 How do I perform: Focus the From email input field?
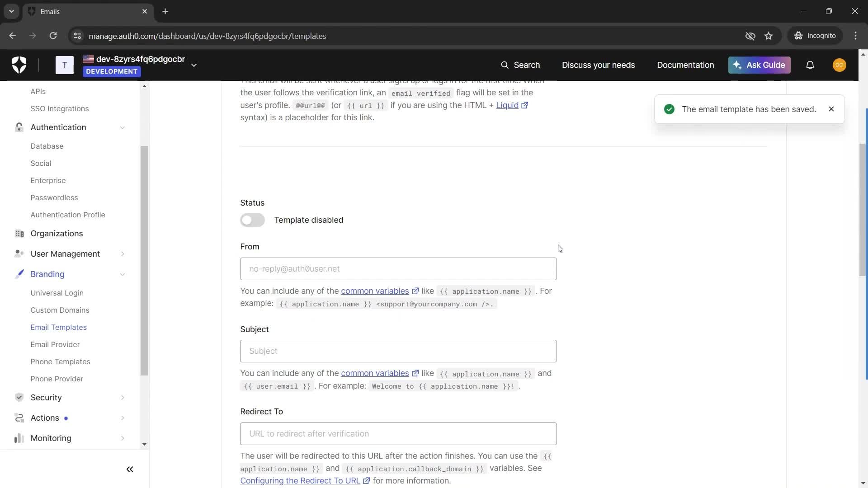(x=398, y=269)
